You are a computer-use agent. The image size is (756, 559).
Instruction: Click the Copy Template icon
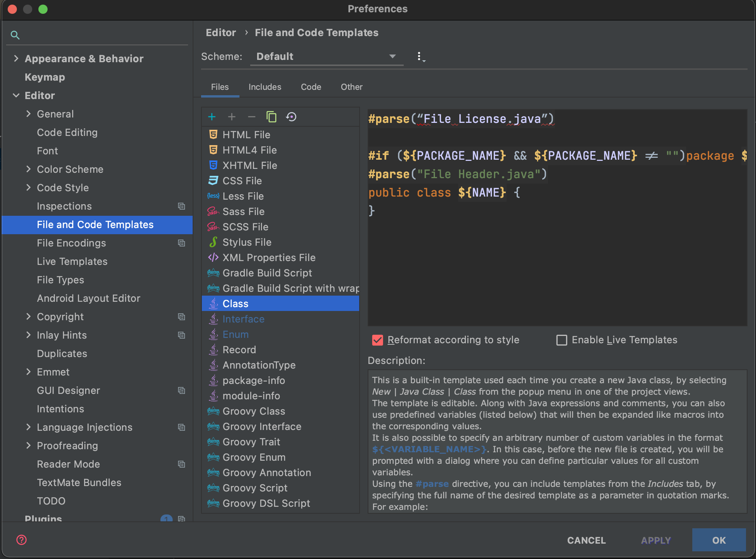271,117
